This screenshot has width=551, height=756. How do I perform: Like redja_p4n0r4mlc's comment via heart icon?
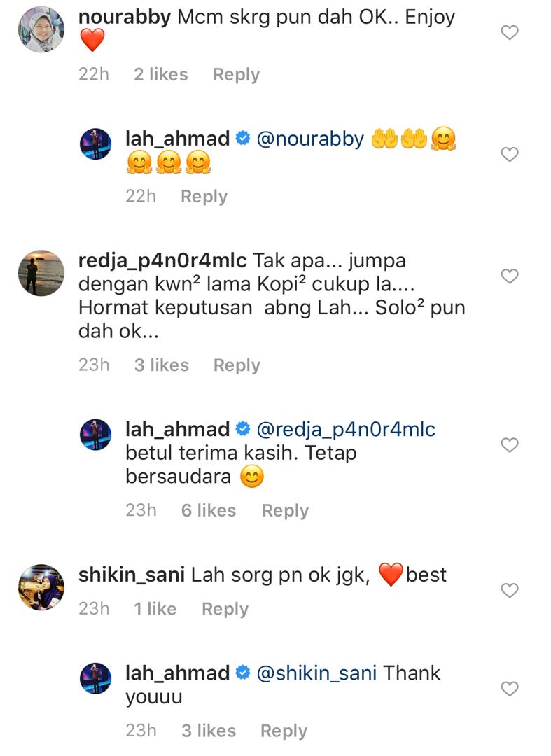[x=510, y=276]
